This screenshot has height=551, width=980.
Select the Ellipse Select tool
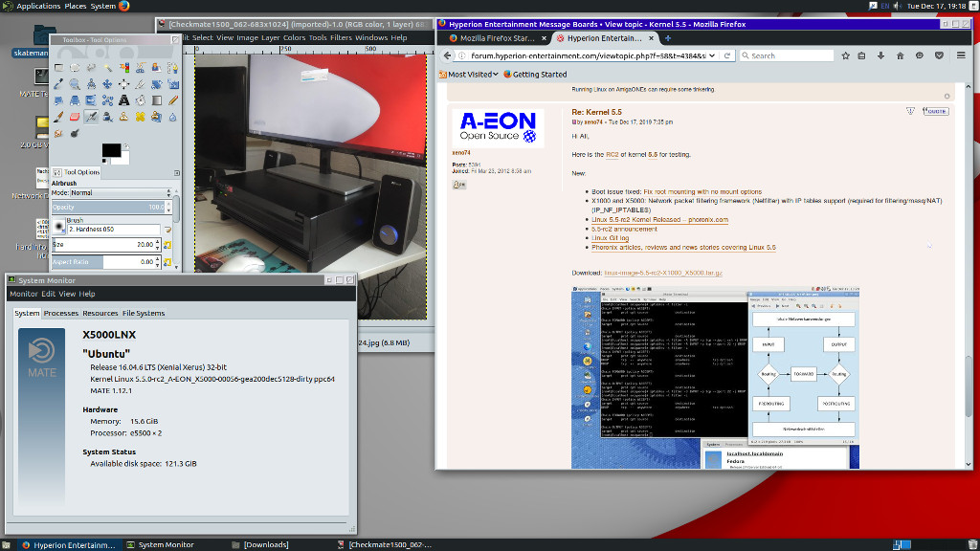point(75,68)
